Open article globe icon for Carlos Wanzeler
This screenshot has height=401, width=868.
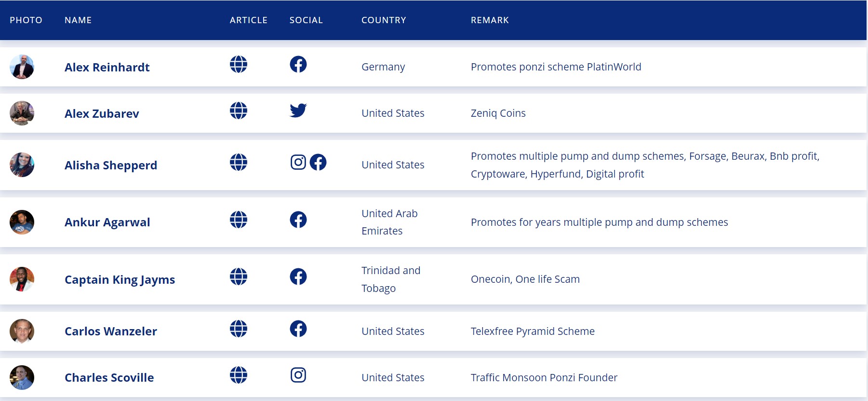click(x=239, y=329)
